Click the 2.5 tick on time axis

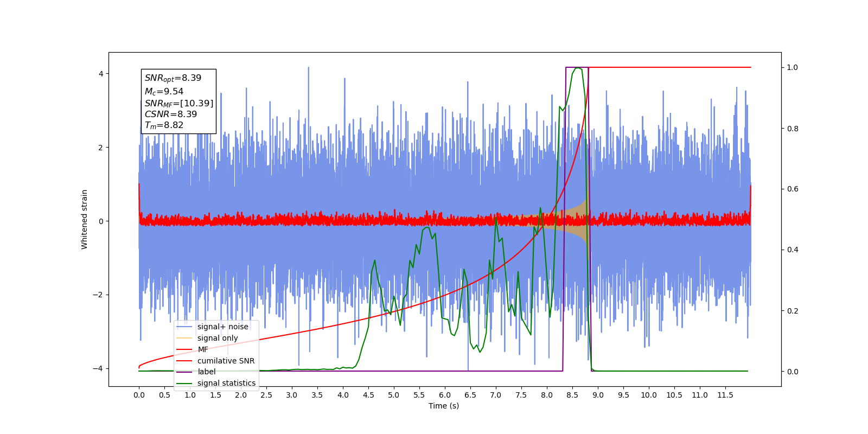pyautogui.click(x=266, y=395)
